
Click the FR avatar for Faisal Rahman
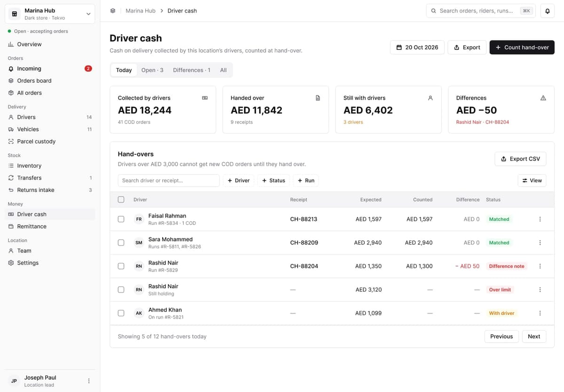139,219
